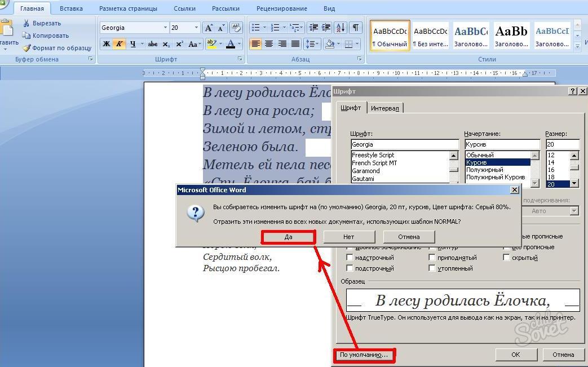Open change case Aa dropdown
This screenshot has width=588, height=367.
point(194,44)
